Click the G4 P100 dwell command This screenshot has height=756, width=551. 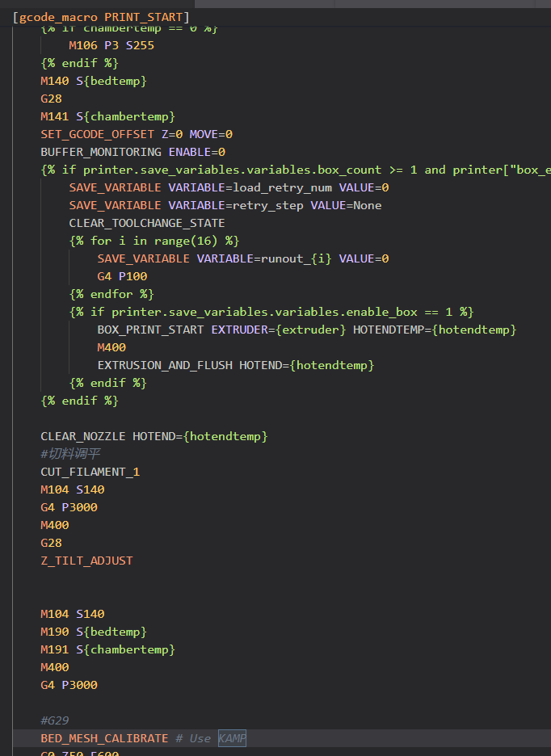(122, 276)
